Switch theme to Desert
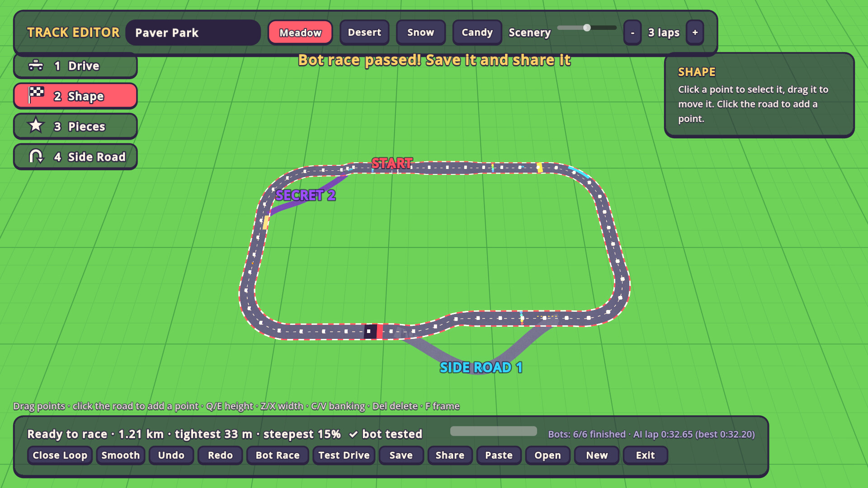This screenshot has width=868, height=488. point(364,33)
